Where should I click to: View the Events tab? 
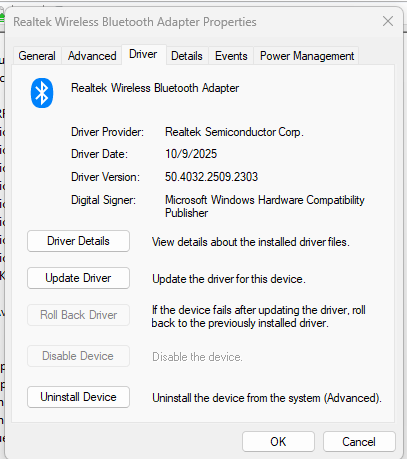(x=231, y=56)
